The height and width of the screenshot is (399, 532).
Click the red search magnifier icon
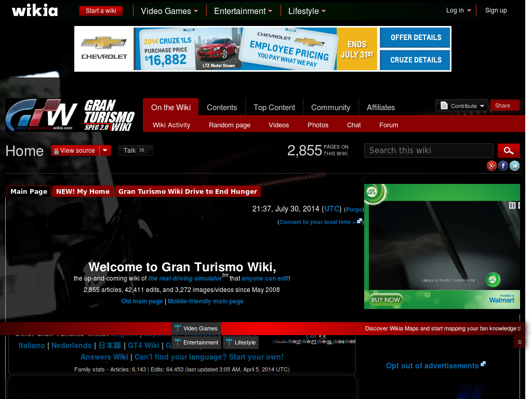coord(509,151)
